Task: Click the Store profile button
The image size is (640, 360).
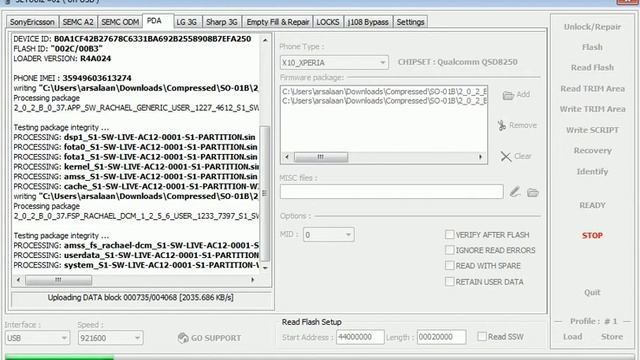Action: click(612, 337)
